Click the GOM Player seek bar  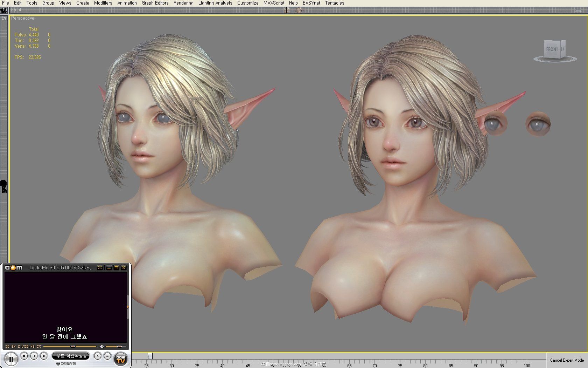point(70,346)
